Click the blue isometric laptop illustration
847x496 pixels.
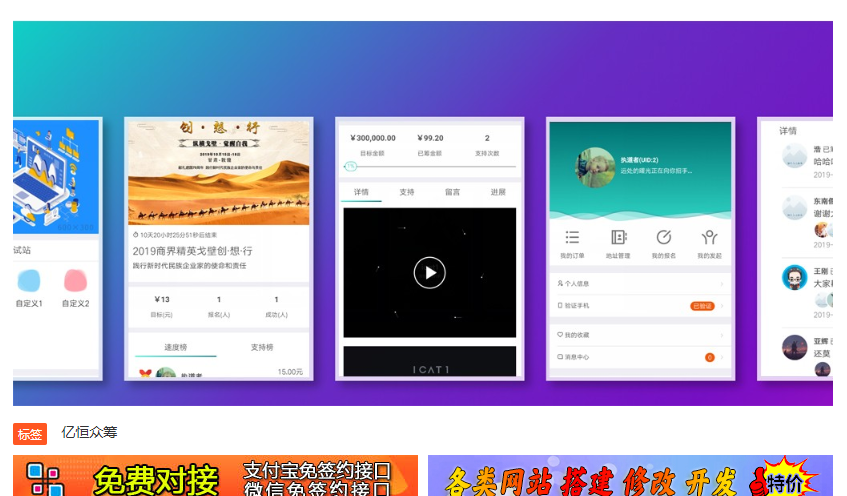click(x=56, y=177)
